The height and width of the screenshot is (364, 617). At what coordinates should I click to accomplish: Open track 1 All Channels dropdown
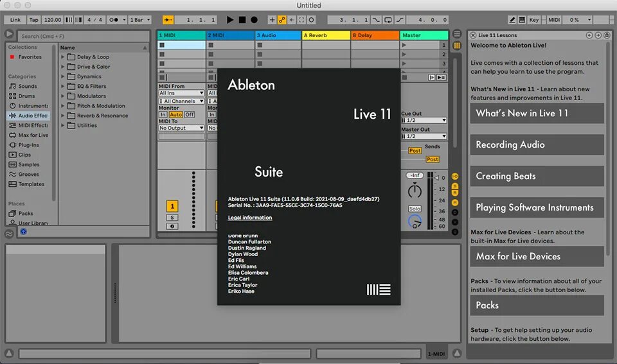pyautogui.click(x=181, y=101)
